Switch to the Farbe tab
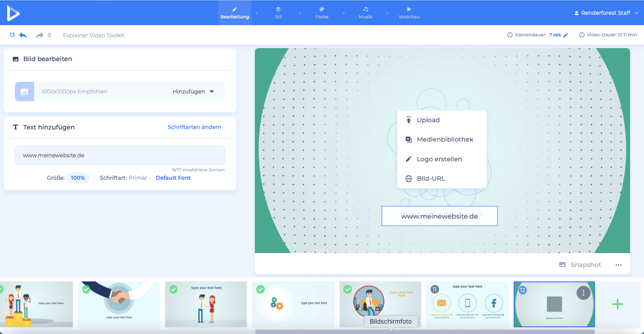Screen dimensions: 644x334 click(x=322, y=13)
